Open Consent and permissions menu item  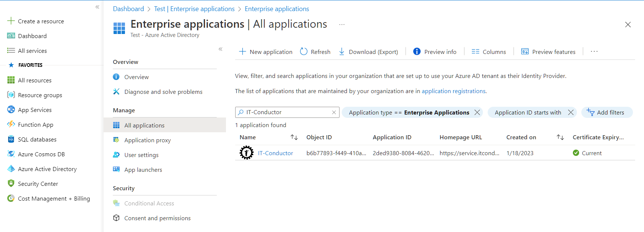pos(157,218)
